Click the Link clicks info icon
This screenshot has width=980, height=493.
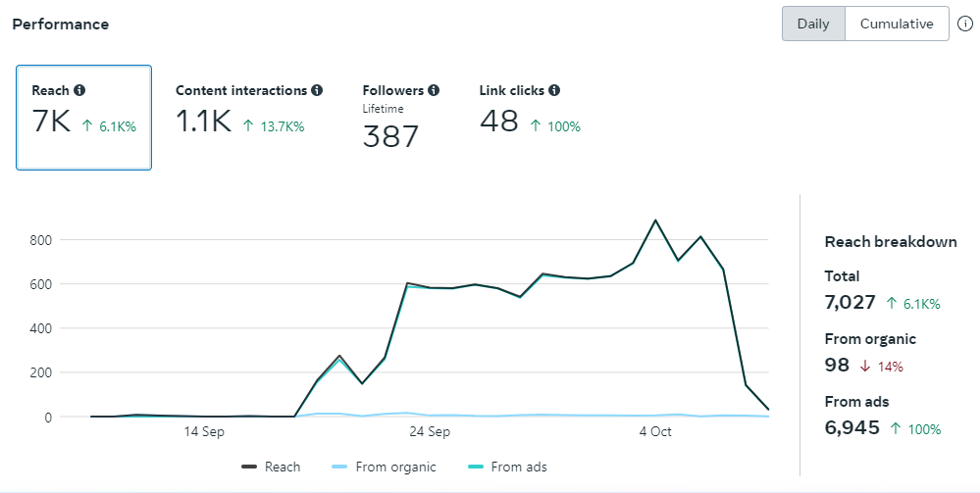tap(554, 90)
